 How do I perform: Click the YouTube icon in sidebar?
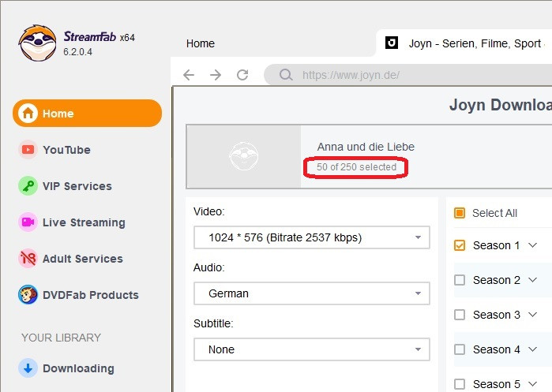click(x=28, y=150)
